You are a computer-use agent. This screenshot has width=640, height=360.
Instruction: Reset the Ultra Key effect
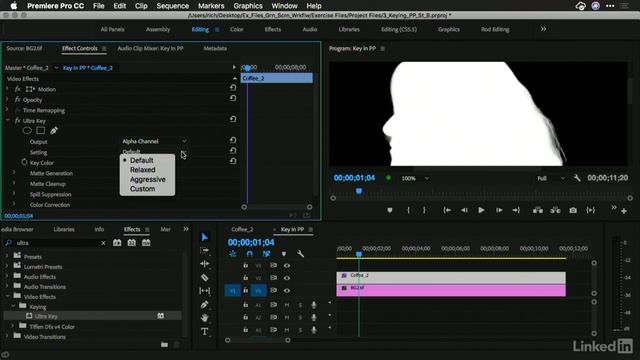click(233, 119)
